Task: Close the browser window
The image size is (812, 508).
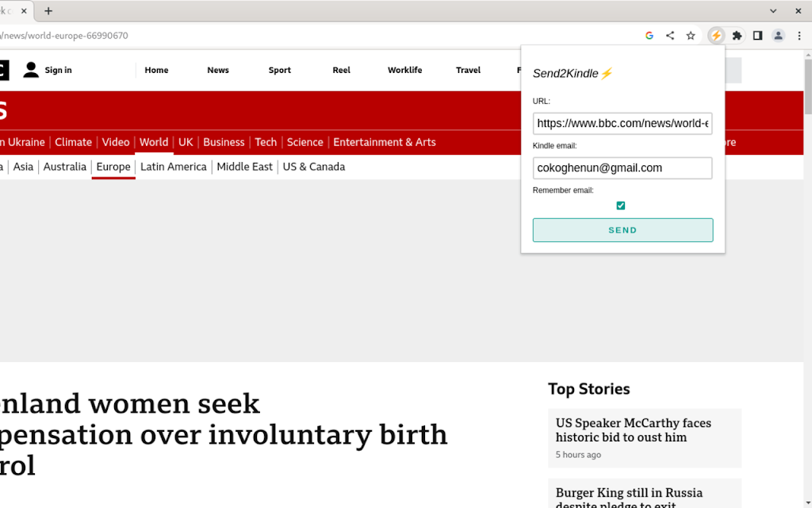Action: (798, 11)
